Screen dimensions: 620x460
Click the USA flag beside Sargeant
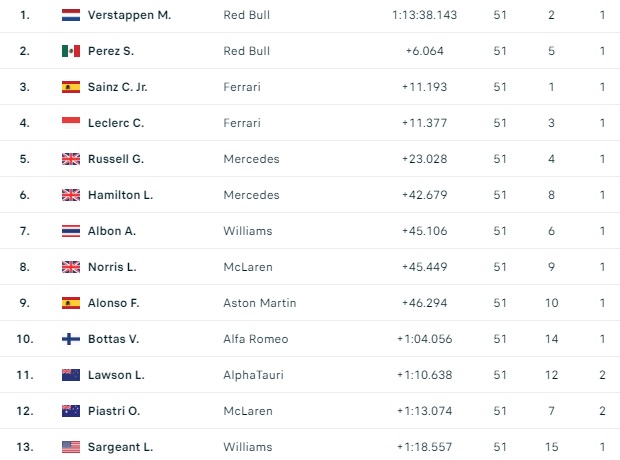coord(71,447)
